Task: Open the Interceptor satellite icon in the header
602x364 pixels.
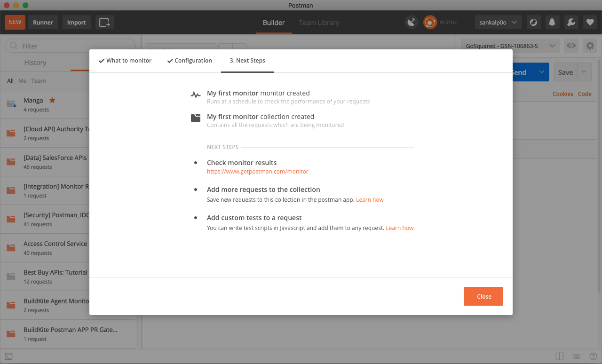Action: click(x=412, y=22)
